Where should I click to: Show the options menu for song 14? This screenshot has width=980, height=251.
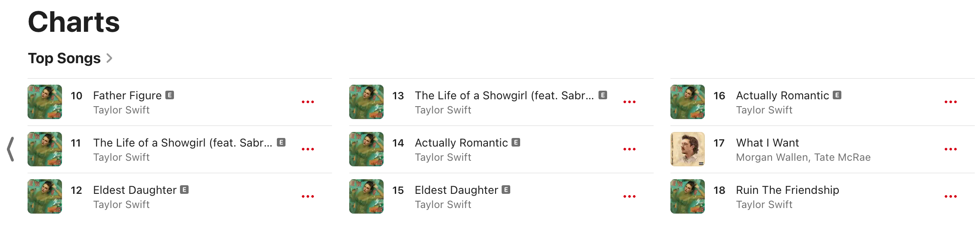pos(629,149)
